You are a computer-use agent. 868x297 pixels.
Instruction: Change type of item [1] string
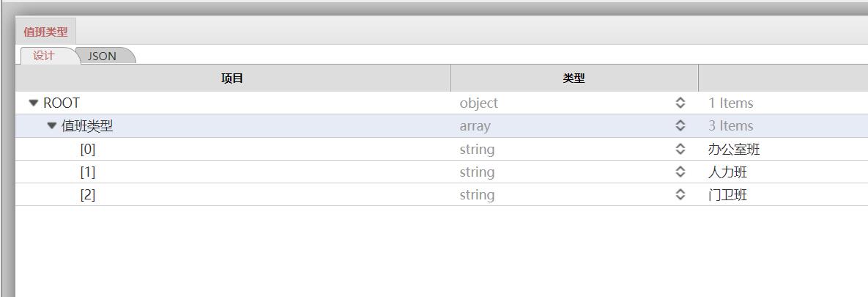680,172
